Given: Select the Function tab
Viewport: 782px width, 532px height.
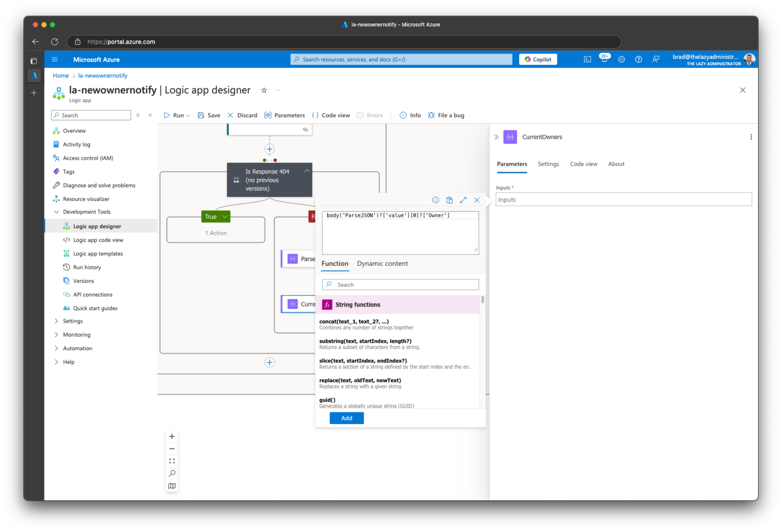Looking at the screenshot, I should tap(335, 264).
